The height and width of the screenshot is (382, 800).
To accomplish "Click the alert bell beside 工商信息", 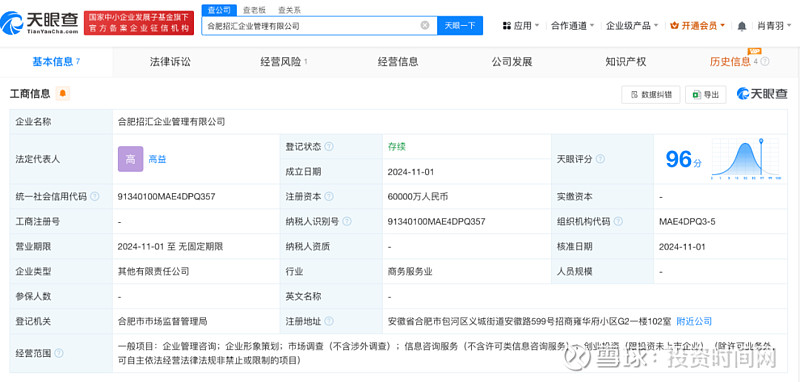I will click(63, 93).
